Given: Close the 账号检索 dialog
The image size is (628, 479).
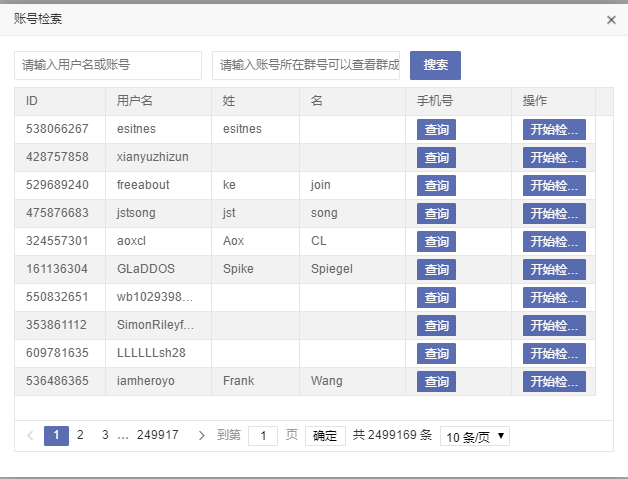Looking at the screenshot, I should pos(611,19).
